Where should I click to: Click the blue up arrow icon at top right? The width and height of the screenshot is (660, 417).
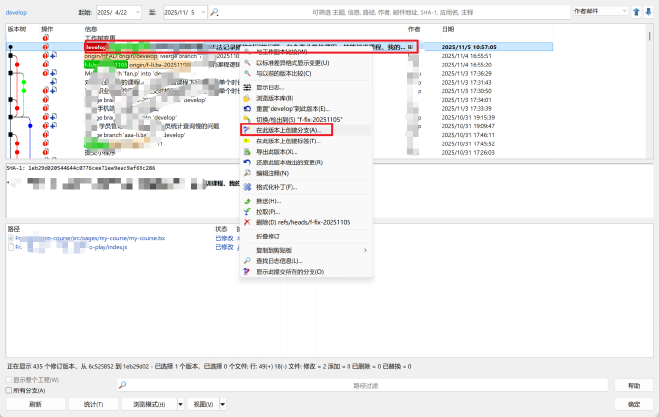636,12
